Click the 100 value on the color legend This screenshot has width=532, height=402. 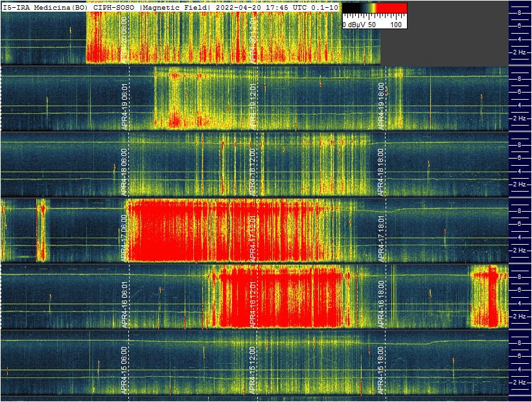(x=397, y=25)
